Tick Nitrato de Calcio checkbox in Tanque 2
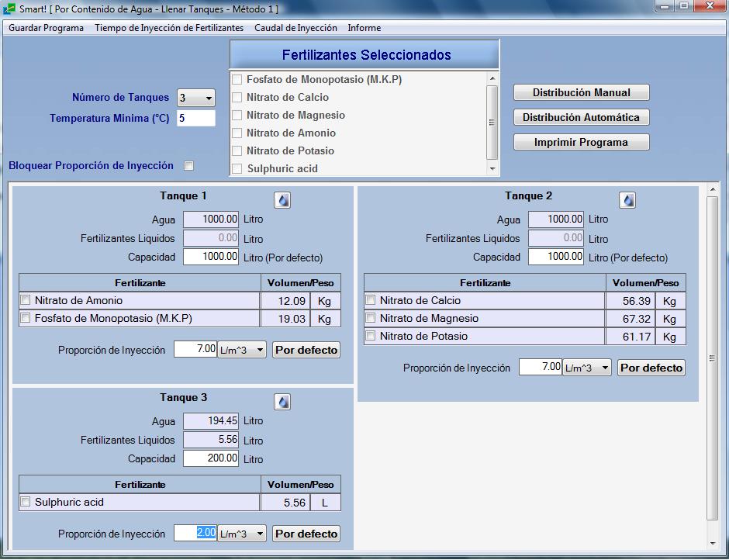The image size is (729, 560). [371, 300]
